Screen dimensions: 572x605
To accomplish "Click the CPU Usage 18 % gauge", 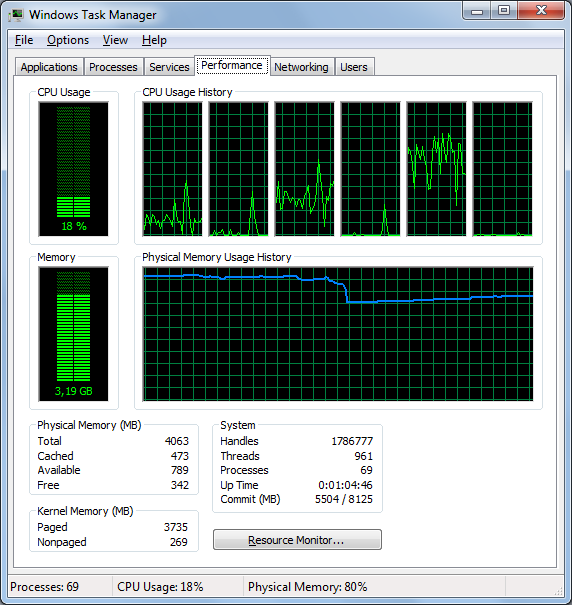I will (73, 169).
